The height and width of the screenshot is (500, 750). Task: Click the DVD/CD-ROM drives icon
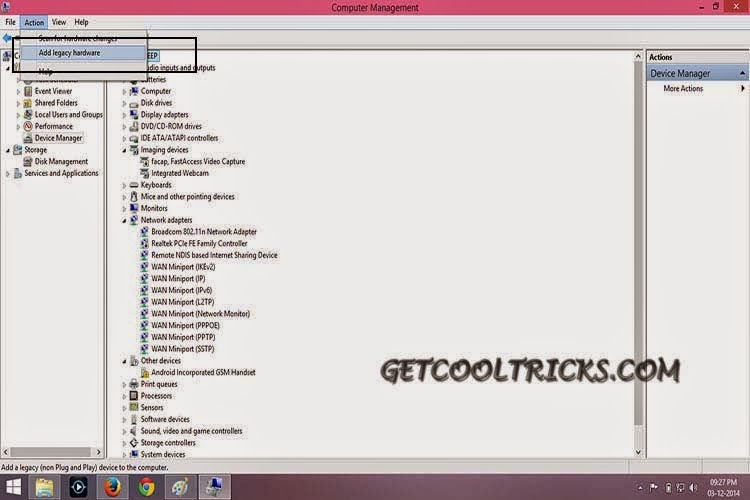pyautogui.click(x=134, y=126)
